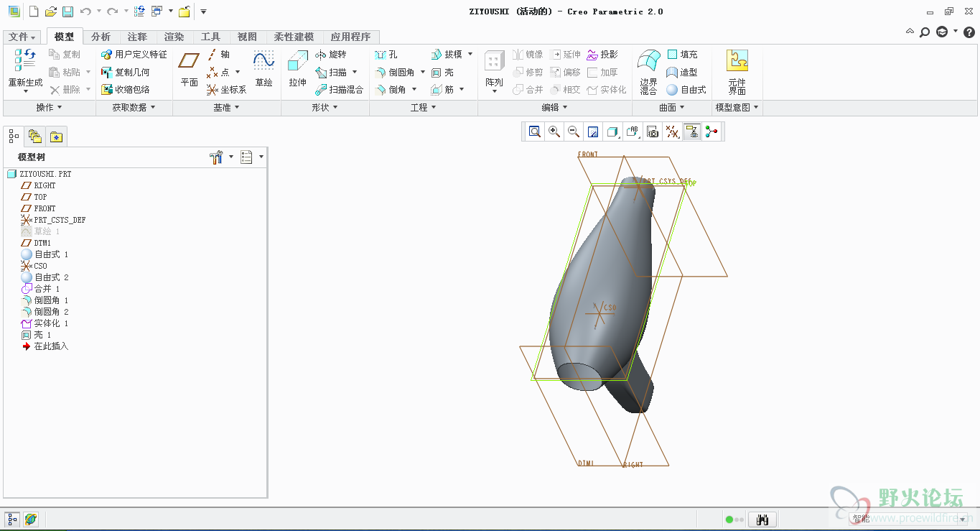Select the Hole (孔) tool

tap(386, 55)
